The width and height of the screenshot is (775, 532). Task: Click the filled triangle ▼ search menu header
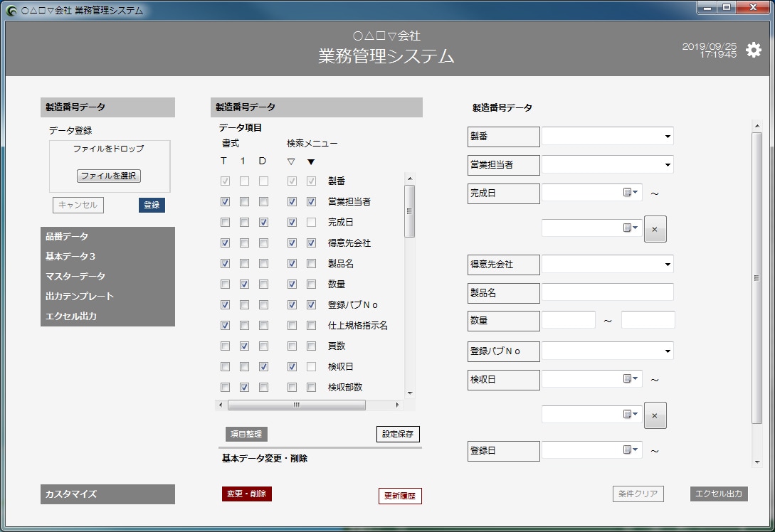click(x=311, y=161)
